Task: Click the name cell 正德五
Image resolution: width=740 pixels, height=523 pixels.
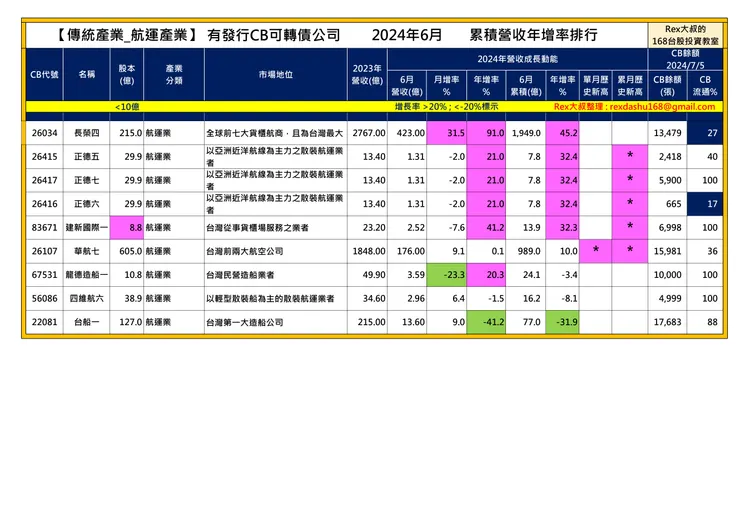Action: point(86,157)
